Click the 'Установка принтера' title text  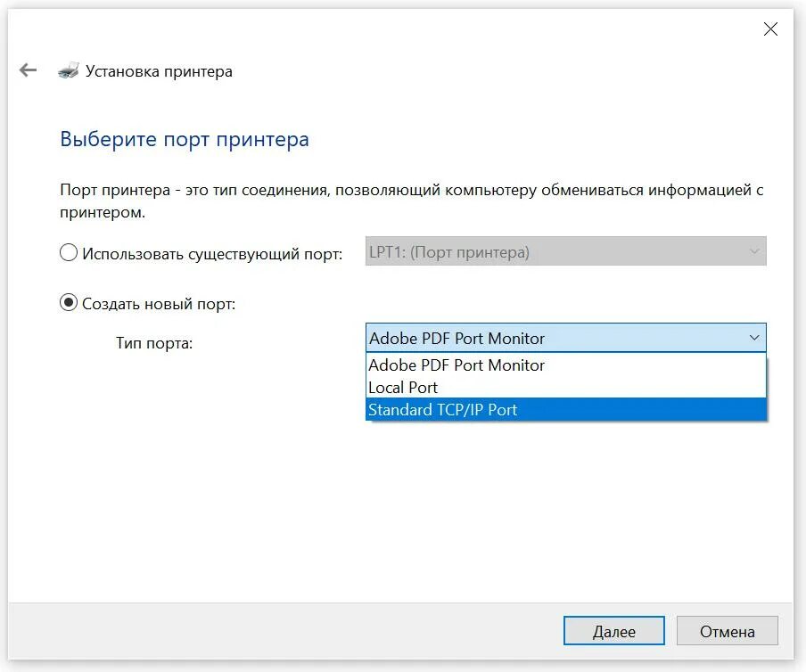159,71
